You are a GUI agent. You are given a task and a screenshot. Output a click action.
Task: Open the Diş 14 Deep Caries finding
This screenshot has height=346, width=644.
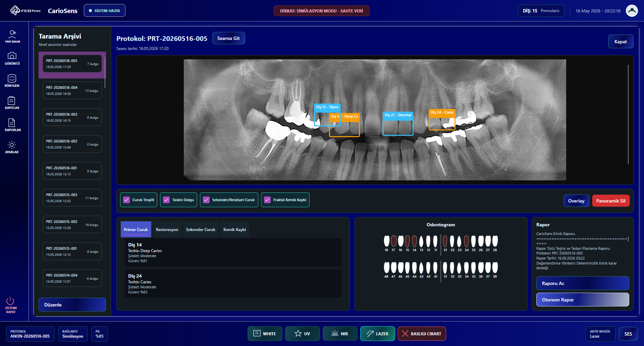[x=233, y=252]
